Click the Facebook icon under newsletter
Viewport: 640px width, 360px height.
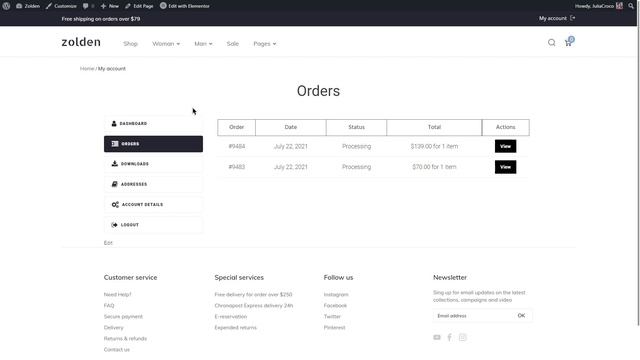click(449, 337)
